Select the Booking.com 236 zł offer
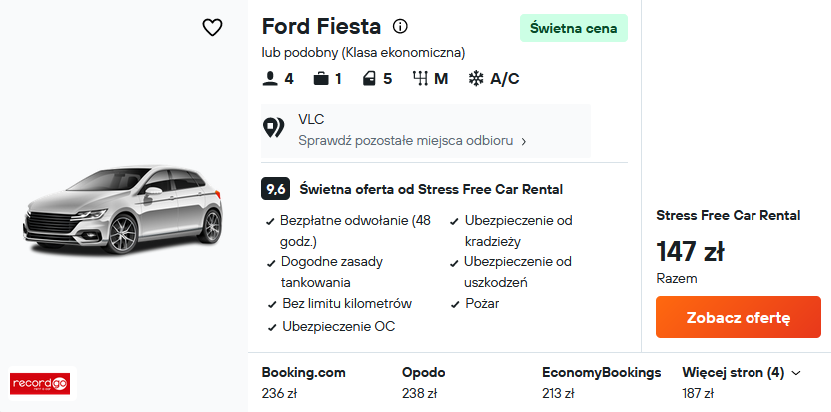831x412 pixels. pyautogui.click(x=303, y=382)
